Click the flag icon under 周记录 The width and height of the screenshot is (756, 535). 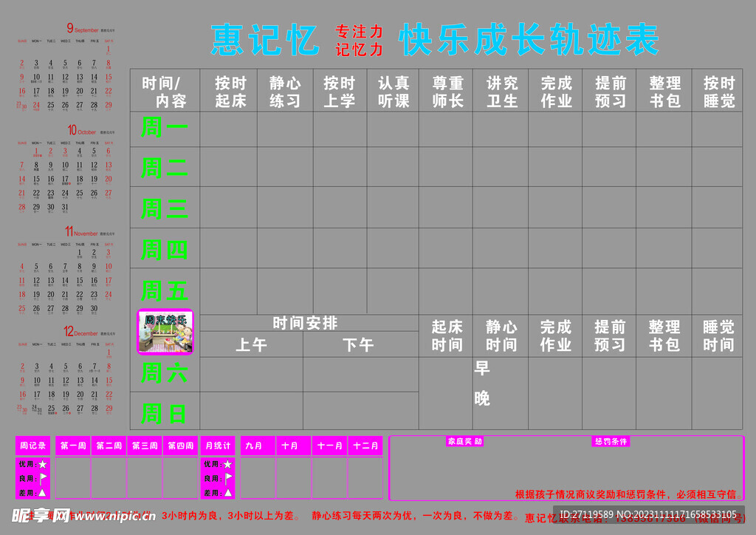pyautogui.click(x=43, y=478)
